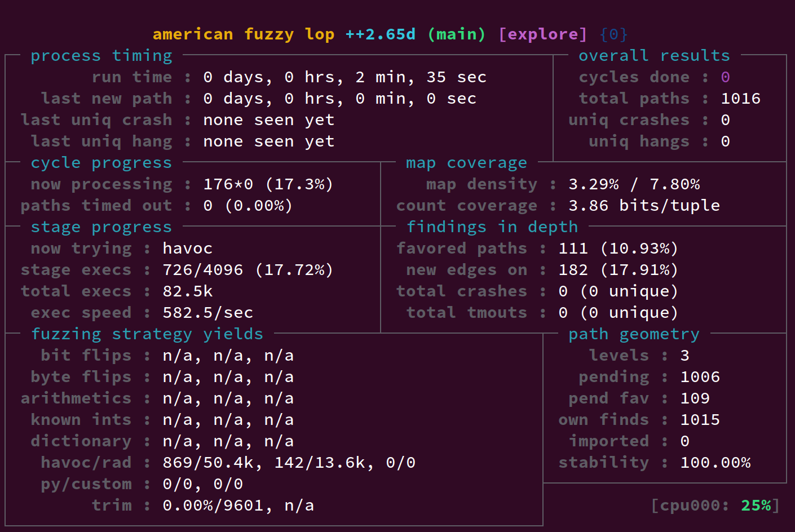795x532 pixels.
Task: Click the 'process timing' section heading
Action: point(101,56)
